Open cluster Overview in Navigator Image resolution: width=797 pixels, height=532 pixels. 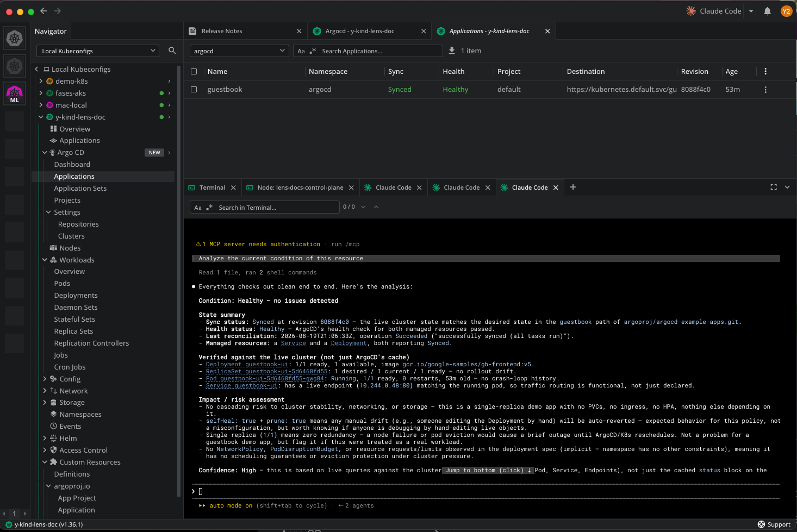(74, 129)
